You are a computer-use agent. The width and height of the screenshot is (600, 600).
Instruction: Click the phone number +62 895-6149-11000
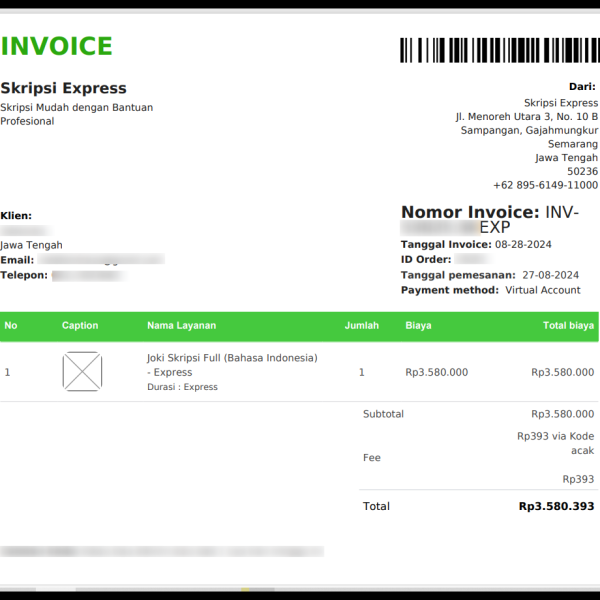coord(545,185)
